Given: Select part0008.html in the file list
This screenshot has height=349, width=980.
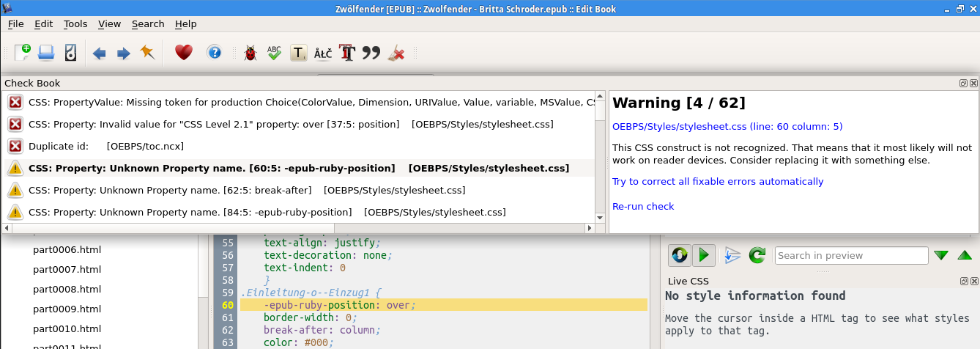Looking at the screenshot, I should 67,289.
